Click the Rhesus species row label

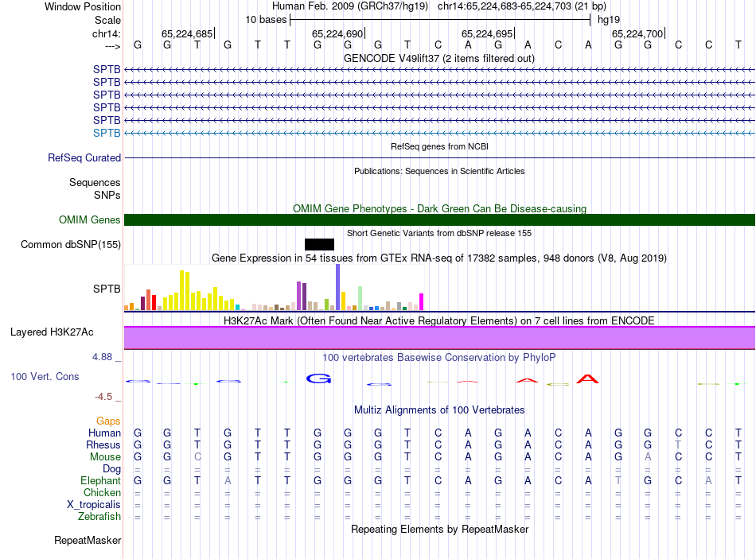click(x=103, y=444)
